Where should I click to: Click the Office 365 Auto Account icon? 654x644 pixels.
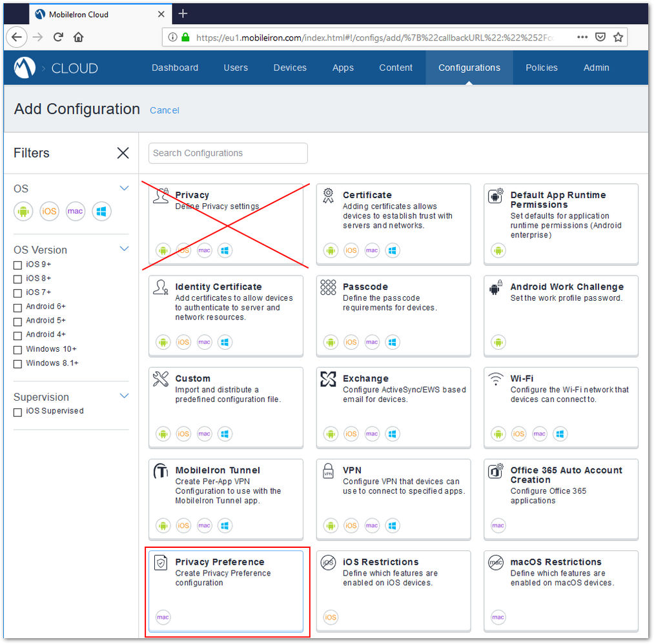pos(496,470)
